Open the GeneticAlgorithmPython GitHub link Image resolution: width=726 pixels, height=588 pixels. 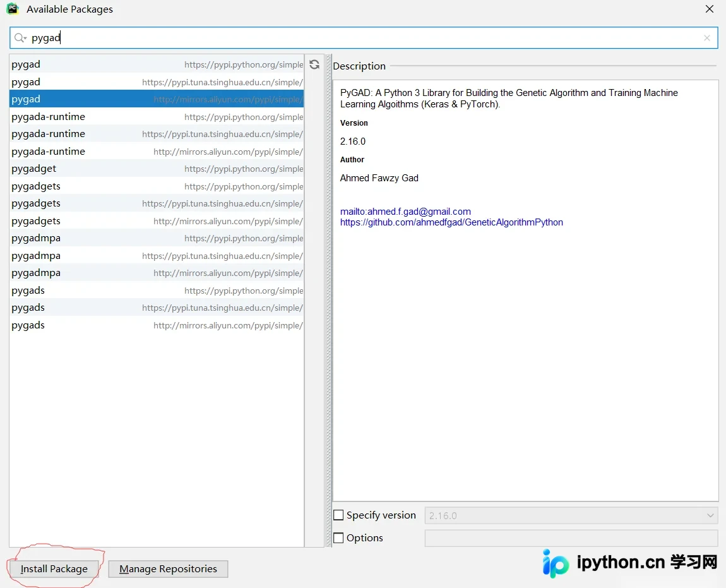[x=451, y=222]
